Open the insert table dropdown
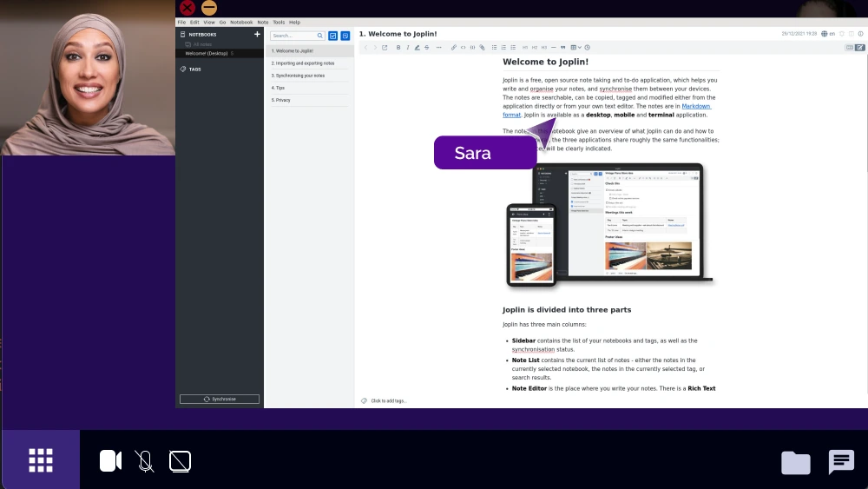The width and height of the screenshot is (868, 489). [x=575, y=48]
